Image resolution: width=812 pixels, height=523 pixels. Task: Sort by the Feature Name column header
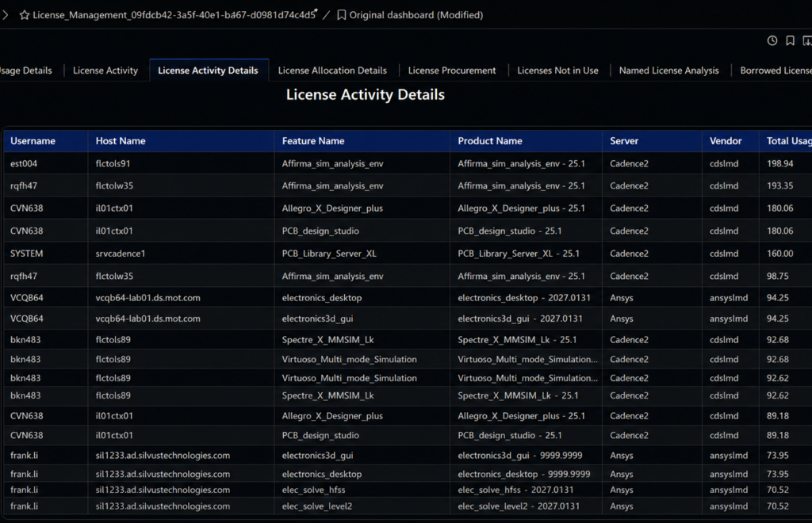pos(313,141)
